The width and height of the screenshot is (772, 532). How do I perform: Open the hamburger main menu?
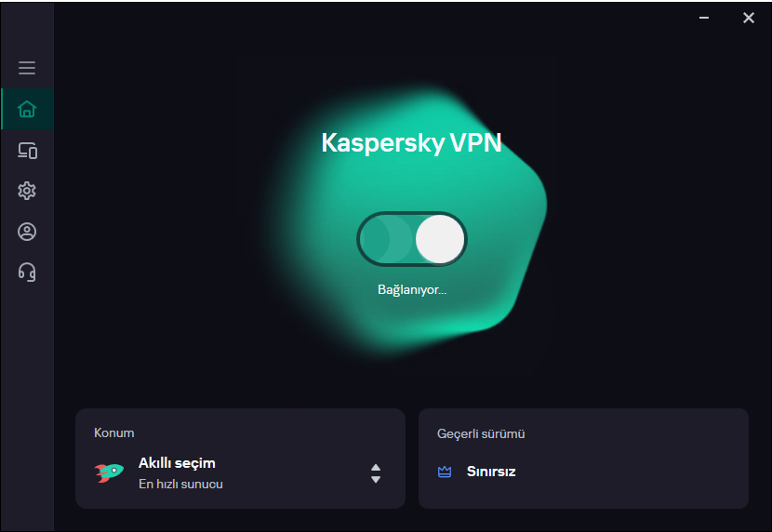(27, 68)
